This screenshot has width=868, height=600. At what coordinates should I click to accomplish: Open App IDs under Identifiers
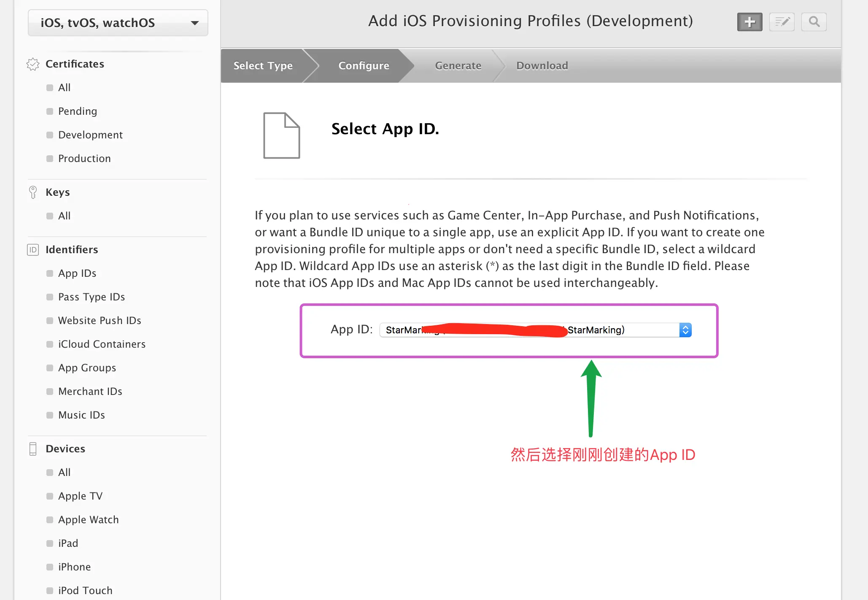coord(77,273)
